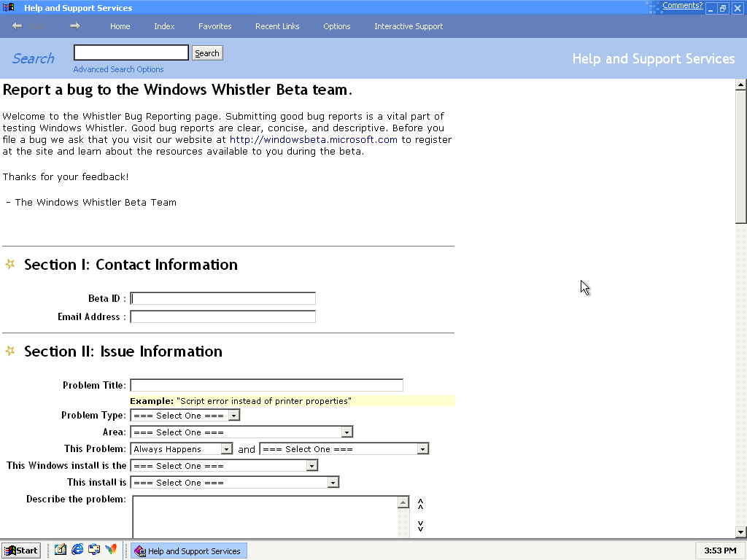Expand 'This Windows install is the' dropdown
The width and height of the screenshot is (747, 560).
(311, 465)
